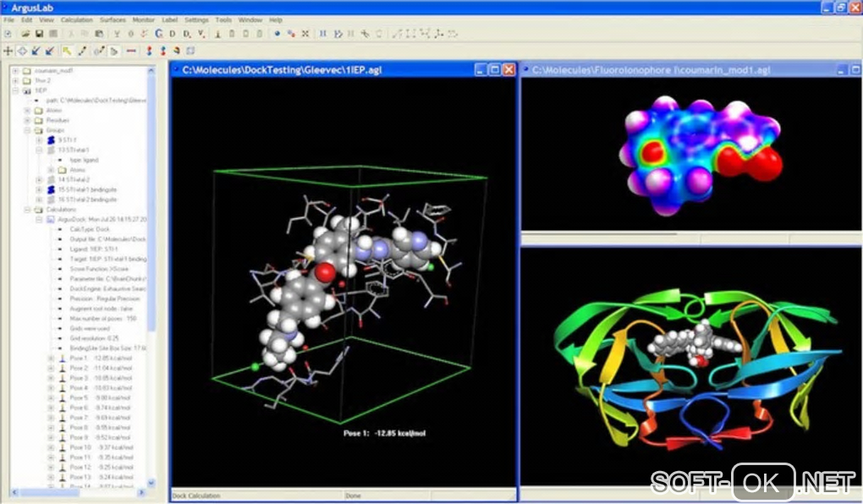Click the Open file folder icon
The image size is (863, 504).
[25, 34]
